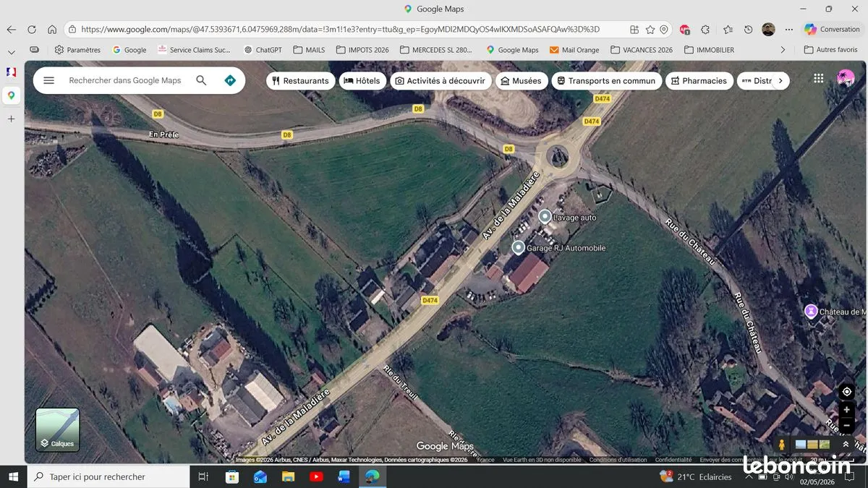The width and height of the screenshot is (868, 488).
Task: Open File Explorer from the taskbar
Action: coord(288,476)
